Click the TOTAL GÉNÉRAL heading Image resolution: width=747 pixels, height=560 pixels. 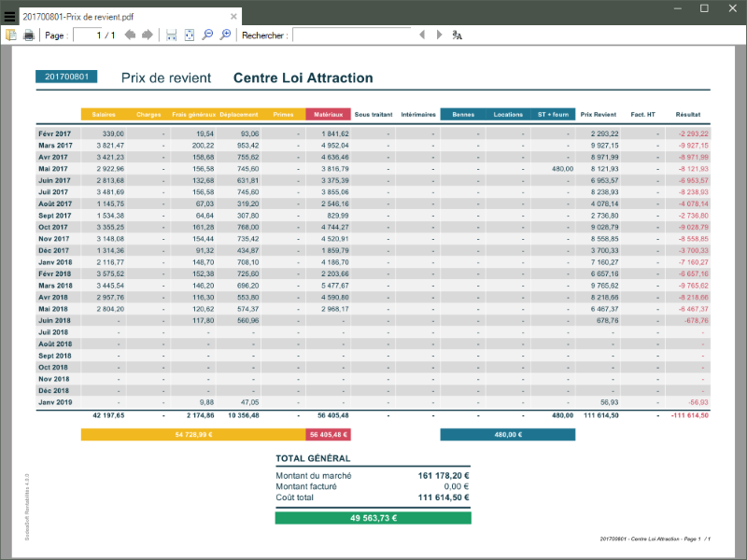pyautogui.click(x=313, y=458)
